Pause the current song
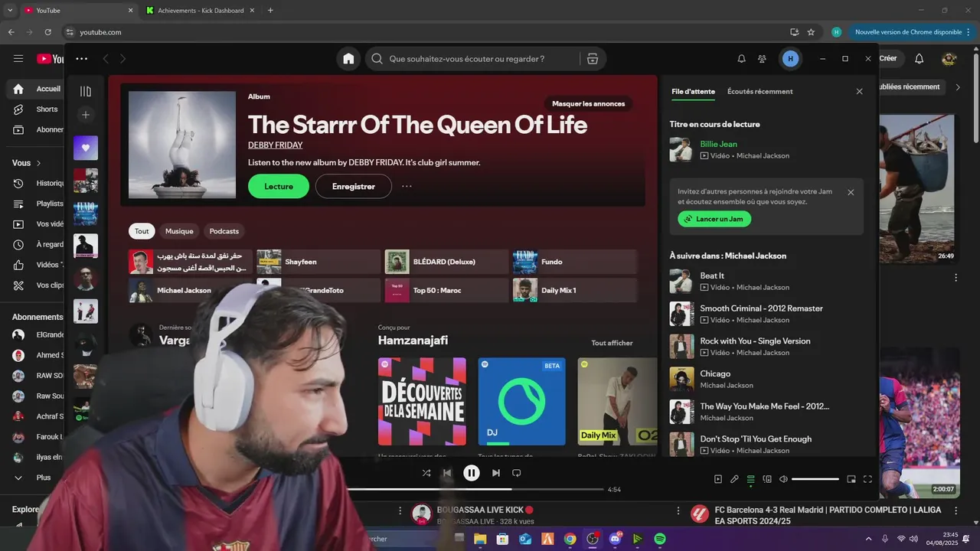The width and height of the screenshot is (980, 551). (x=472, y=473)
